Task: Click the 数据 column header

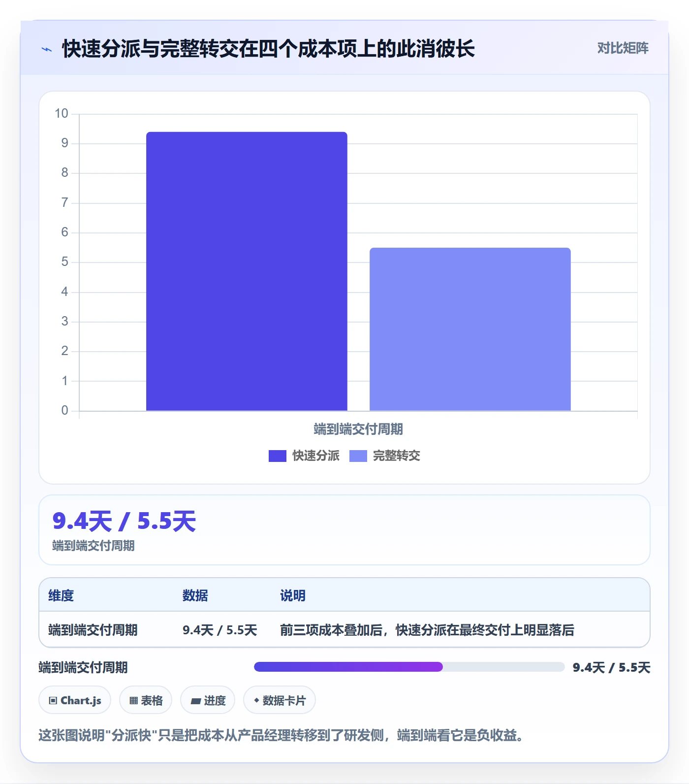Action: [195, 595]
